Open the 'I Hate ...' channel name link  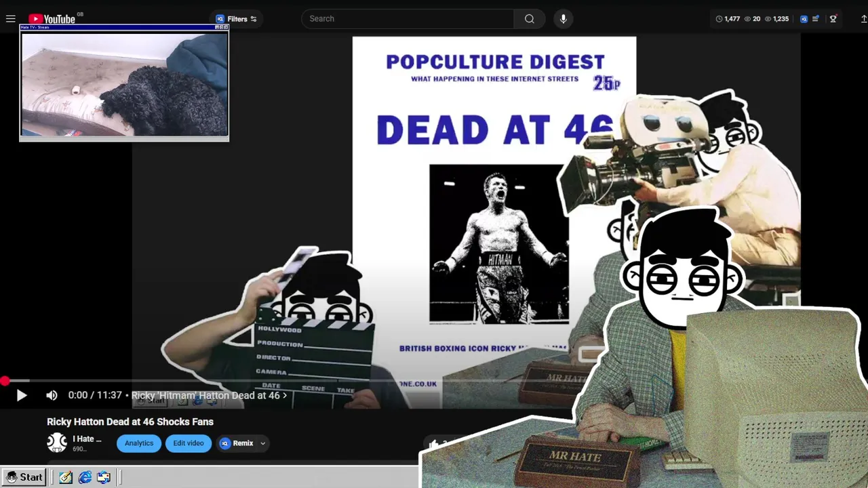click(87, 439)
